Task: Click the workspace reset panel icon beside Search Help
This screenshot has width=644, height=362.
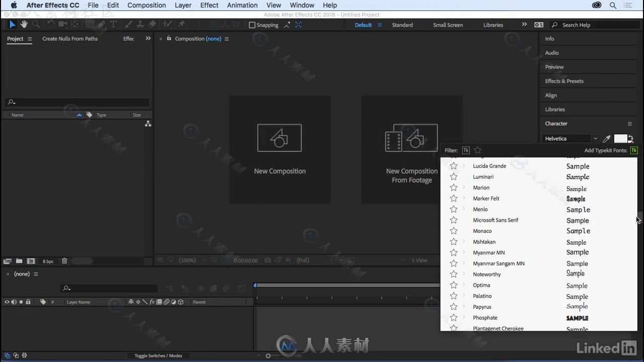Action: (x=539, y=25)
